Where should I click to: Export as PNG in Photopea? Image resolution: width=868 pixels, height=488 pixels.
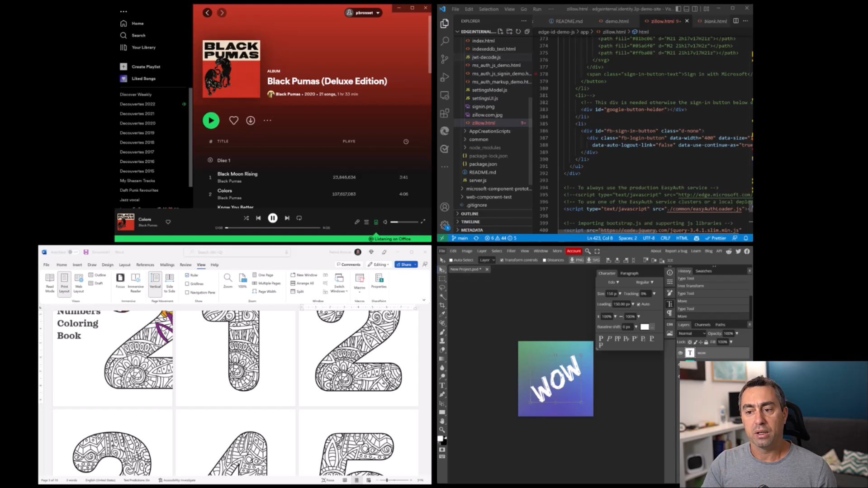click(576, 260)
